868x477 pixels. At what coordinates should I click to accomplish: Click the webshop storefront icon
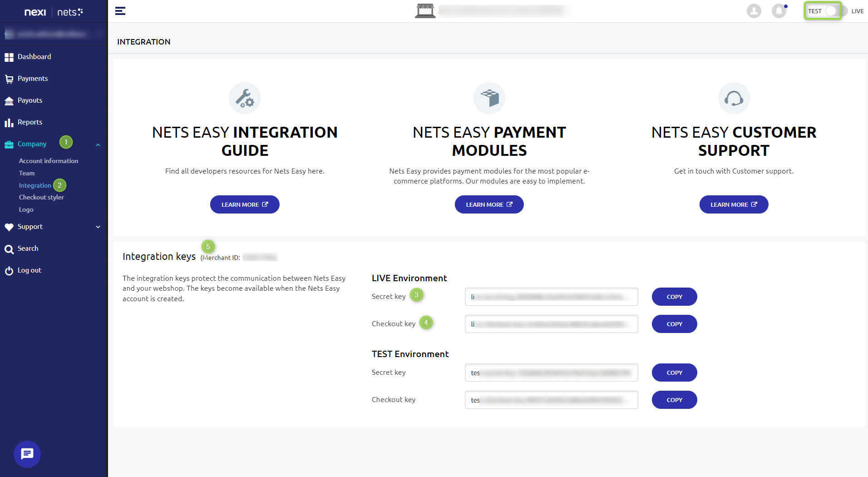[425, 11]
